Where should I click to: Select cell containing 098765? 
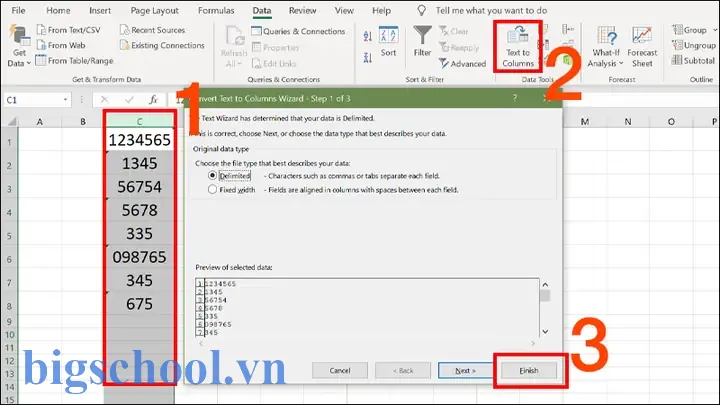[x=140, y=257]
